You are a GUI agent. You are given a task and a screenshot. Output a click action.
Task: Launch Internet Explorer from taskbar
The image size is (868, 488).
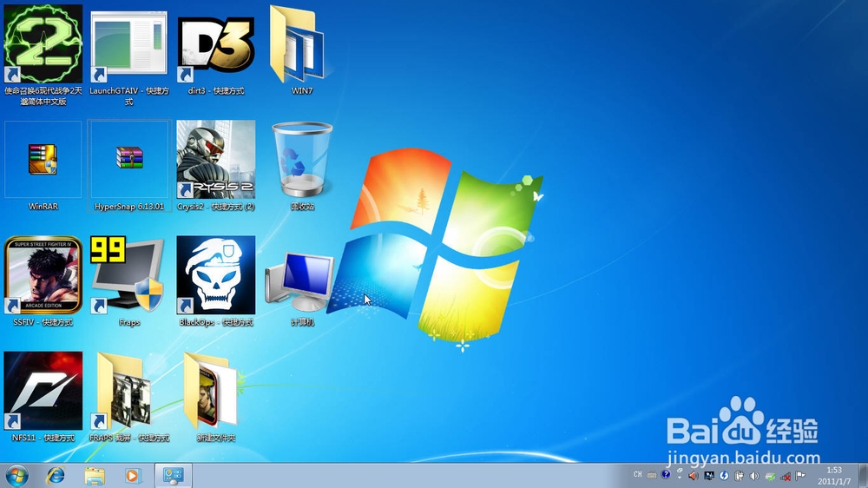56,476
